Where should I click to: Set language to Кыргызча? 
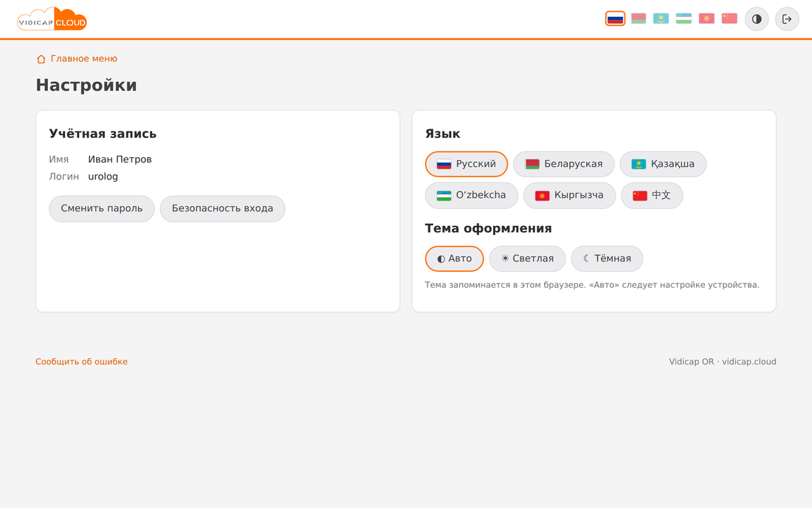coord(569,195)
